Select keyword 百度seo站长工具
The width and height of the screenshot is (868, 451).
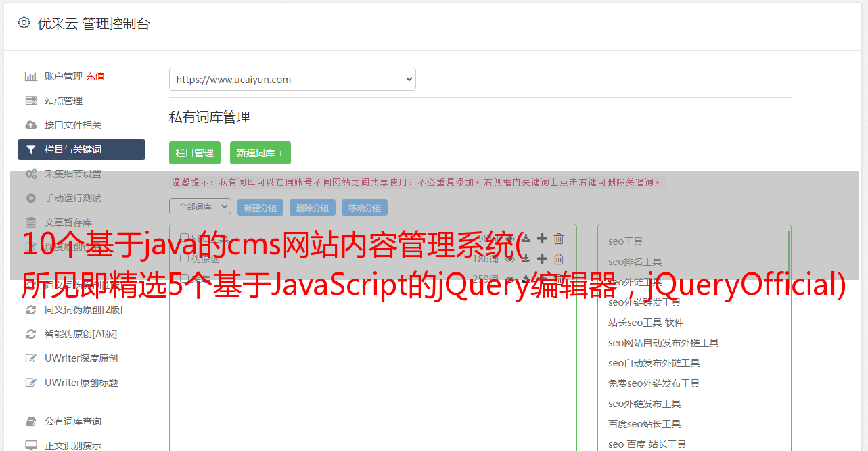coord(644,424)
